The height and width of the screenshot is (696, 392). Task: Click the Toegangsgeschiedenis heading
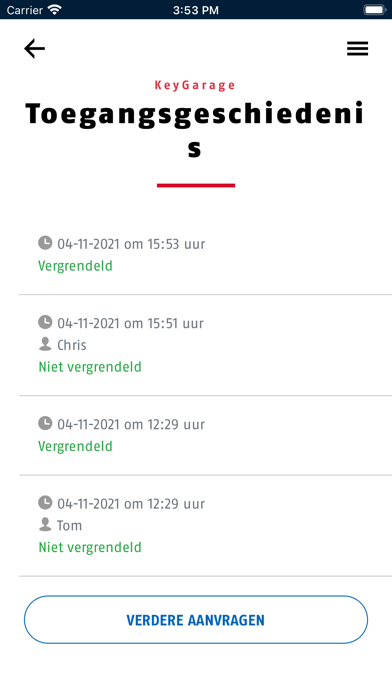click(195, 130)
